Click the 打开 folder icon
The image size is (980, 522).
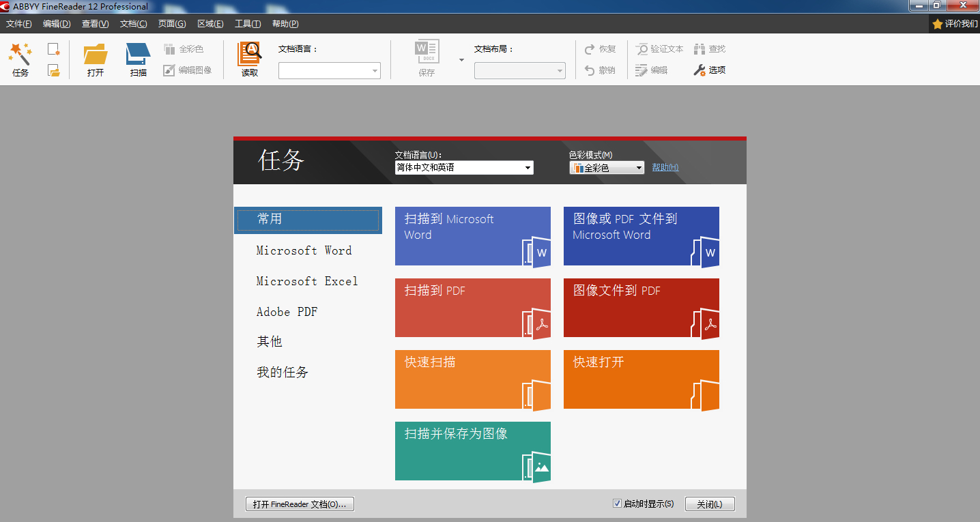(96, 54)
